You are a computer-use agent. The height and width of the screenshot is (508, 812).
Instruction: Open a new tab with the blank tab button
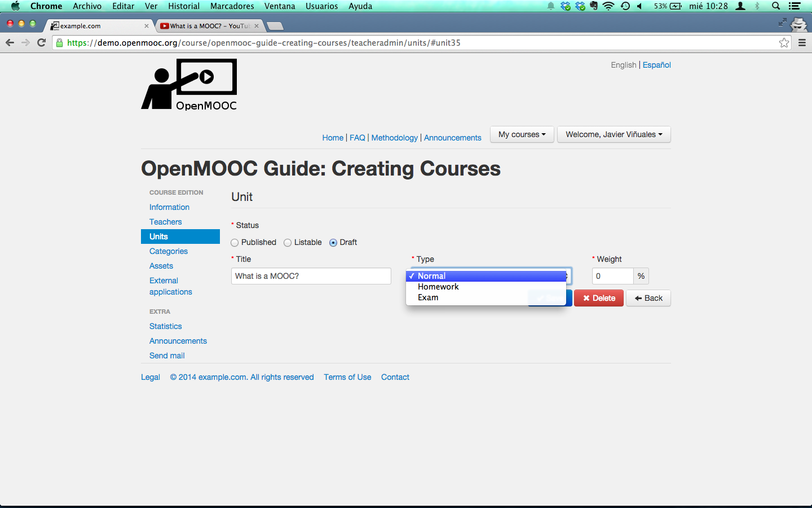click(x=275, y=26)
